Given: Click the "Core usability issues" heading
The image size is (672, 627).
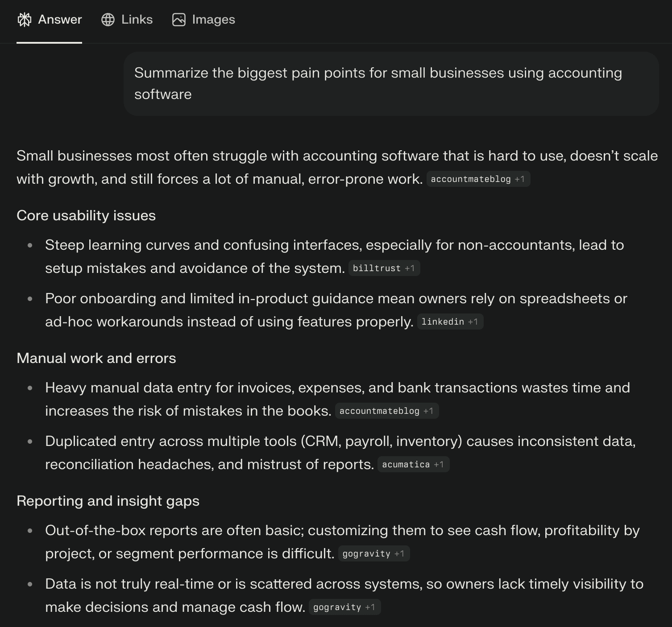Looking at the screenshot, I should 86,216.
